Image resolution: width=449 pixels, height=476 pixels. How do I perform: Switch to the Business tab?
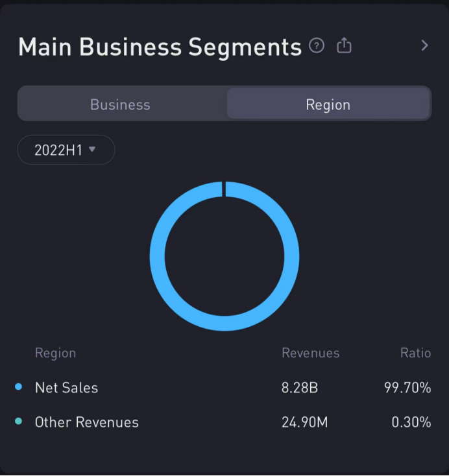click(x=121, y=104)
